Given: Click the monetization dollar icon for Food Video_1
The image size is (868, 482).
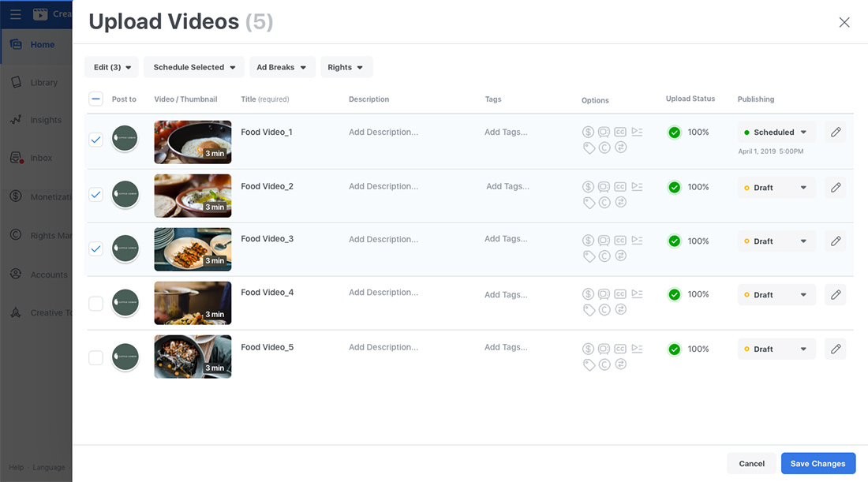Looking at the screenshot, I should point(588,133).
